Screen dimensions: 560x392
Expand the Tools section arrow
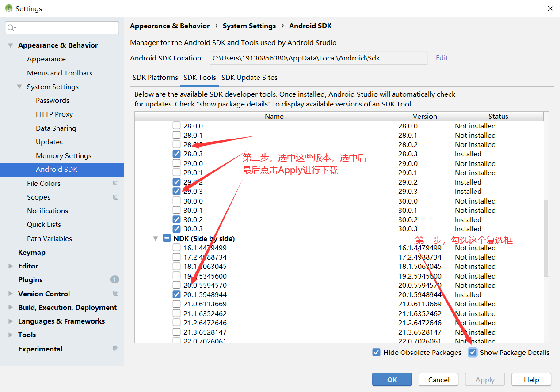(x=11, y=335)
